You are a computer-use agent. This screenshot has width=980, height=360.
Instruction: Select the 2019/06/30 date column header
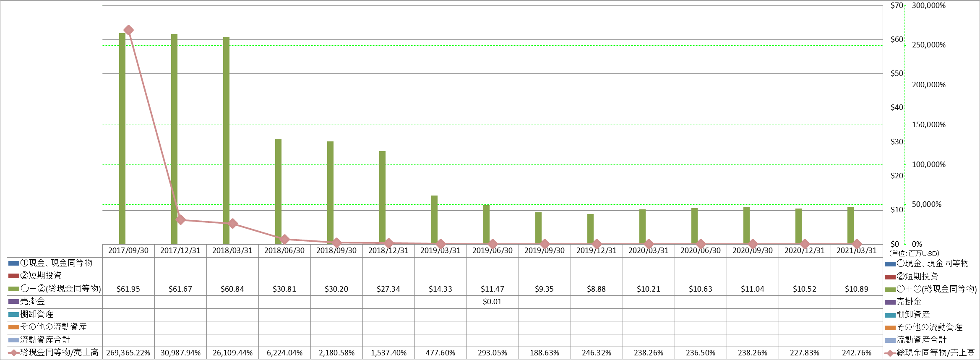[x=493, y=250]
